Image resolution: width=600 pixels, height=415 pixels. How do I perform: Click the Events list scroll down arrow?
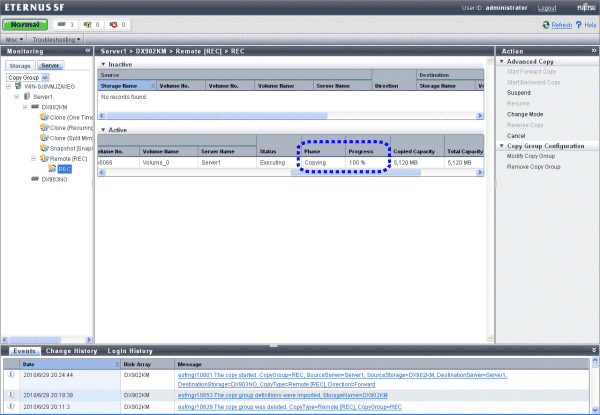point(595,410)
